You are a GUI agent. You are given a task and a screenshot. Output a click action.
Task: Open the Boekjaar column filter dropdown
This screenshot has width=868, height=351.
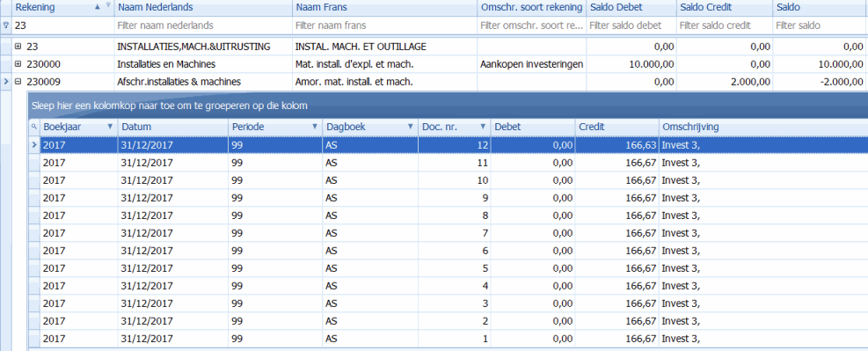pos(109,127)
